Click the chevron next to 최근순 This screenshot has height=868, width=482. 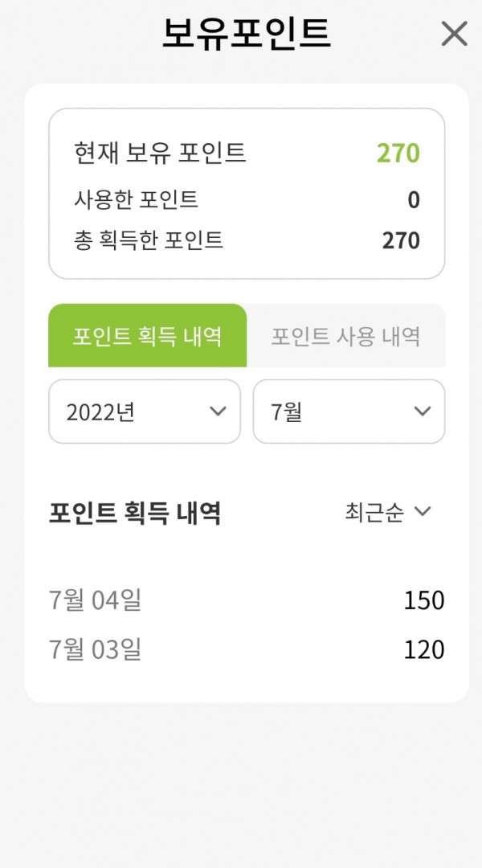[x=423, y=511]
